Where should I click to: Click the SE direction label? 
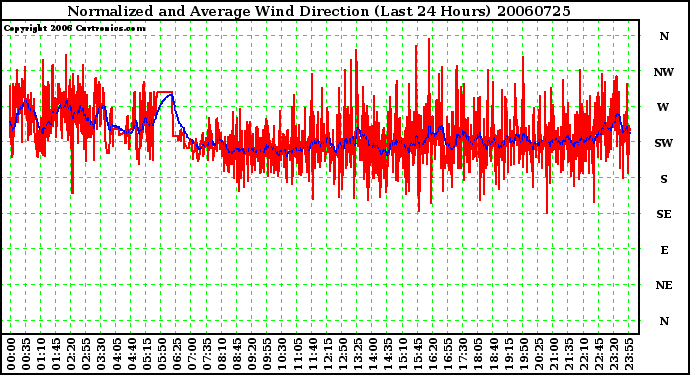tap(664, 214)
